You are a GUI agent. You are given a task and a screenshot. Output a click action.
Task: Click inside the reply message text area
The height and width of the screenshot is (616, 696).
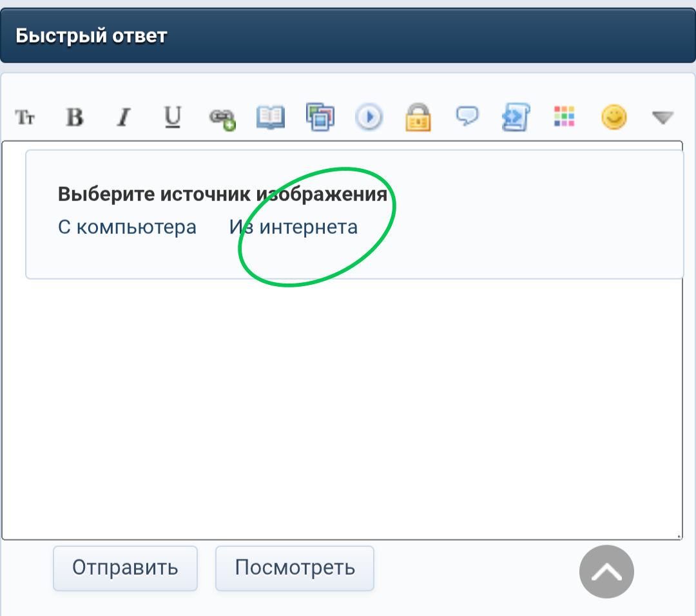tap(342, 409)
